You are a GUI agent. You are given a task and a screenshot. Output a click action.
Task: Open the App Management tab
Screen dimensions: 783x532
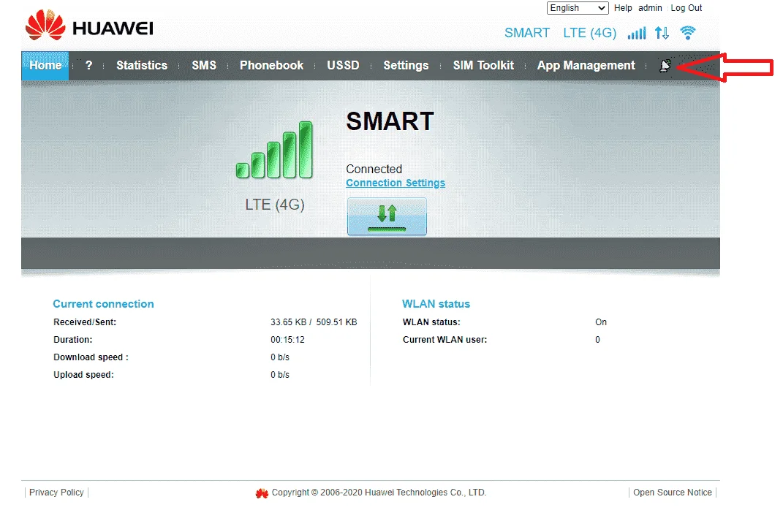coord(586,65)
